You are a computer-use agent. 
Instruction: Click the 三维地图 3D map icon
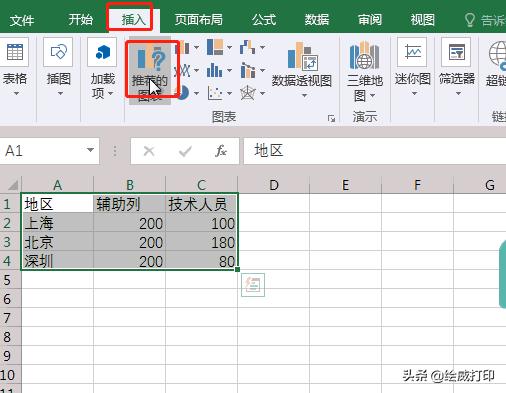point(364,55)
